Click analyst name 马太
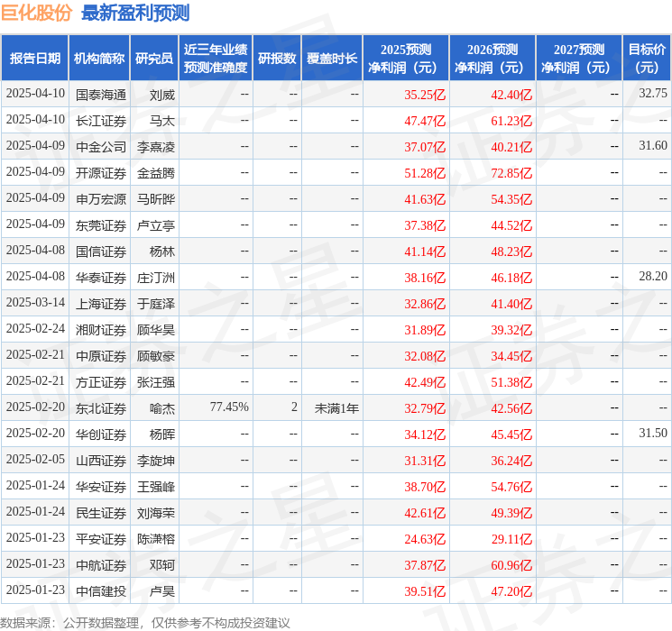The height and width of the screenshot is (631, 672). [162, 121]
